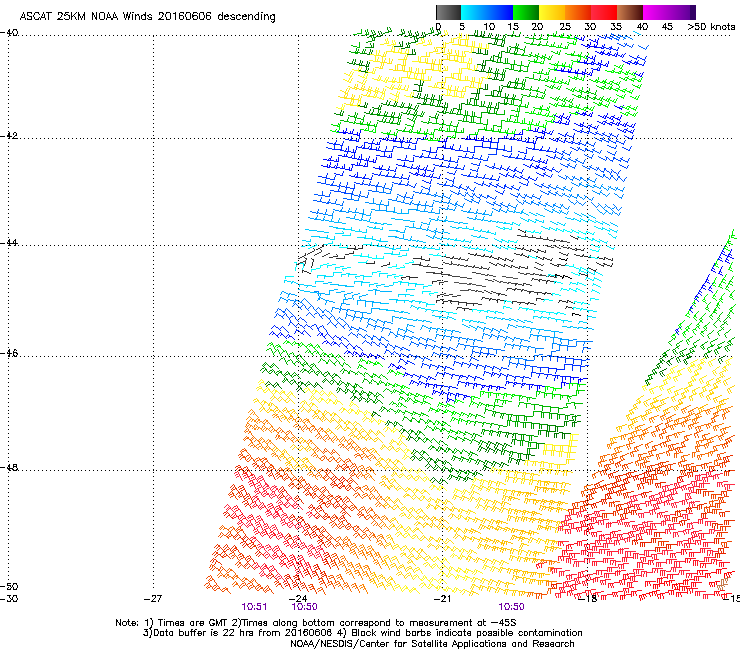Click the '-40' latitude axis label
740x650 pixels.
[9, 33]
